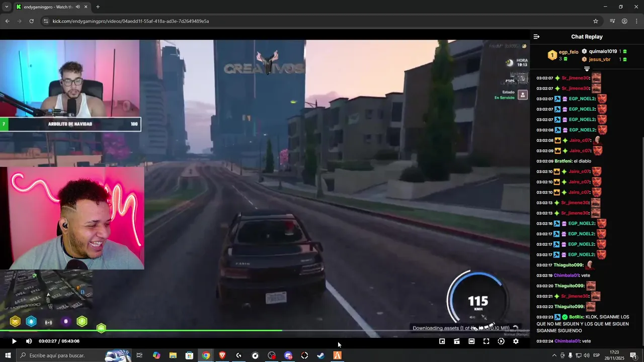
Task: Open the Windows notification center
Action: click(633, 355)
